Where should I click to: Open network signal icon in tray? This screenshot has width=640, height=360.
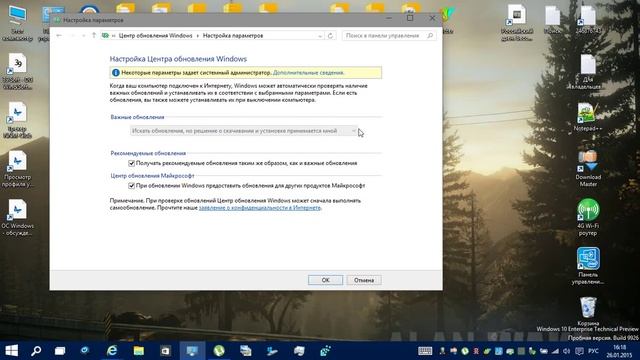[555, 351]
